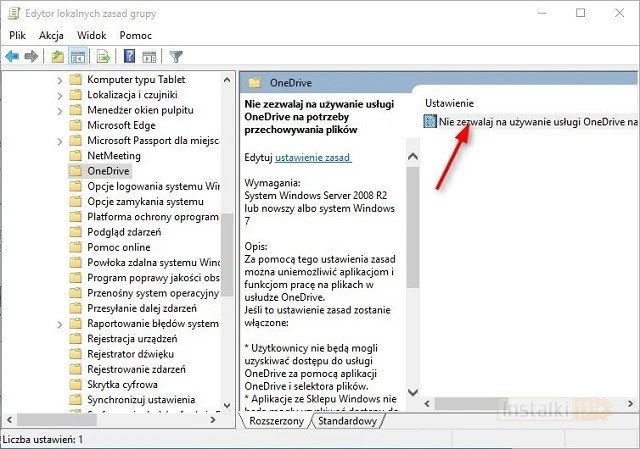
Task: Click the Up One Level folder icon
Action: 58,56
